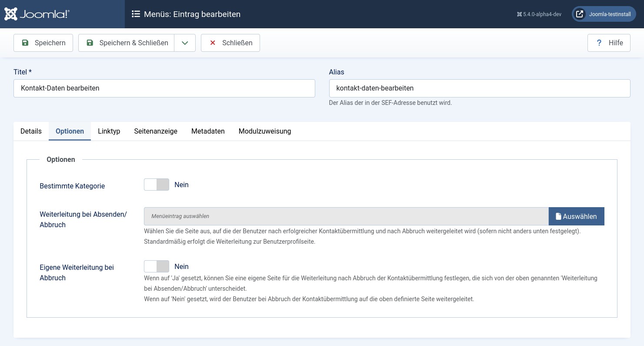This screenshot has width=644, height=346.
Task: Click the Speichern save button
Action: [x=43, y=43]
